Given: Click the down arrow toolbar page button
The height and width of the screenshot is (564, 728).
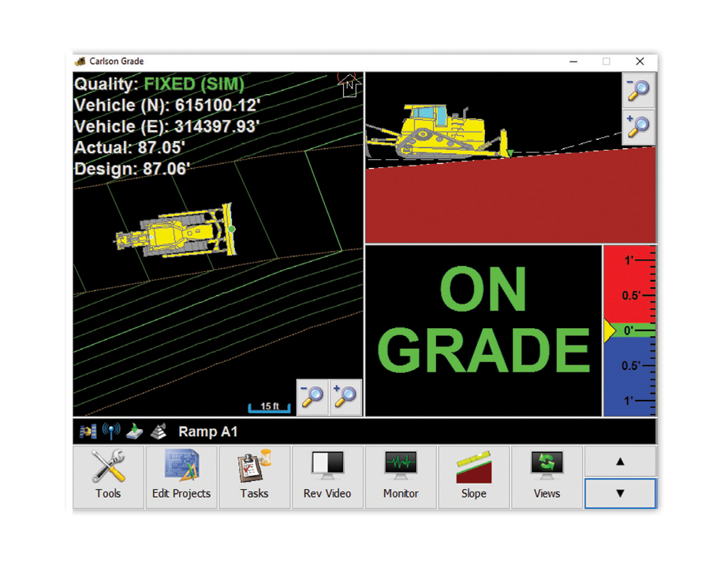Looking at the screenshot, I should pos(620,493).
